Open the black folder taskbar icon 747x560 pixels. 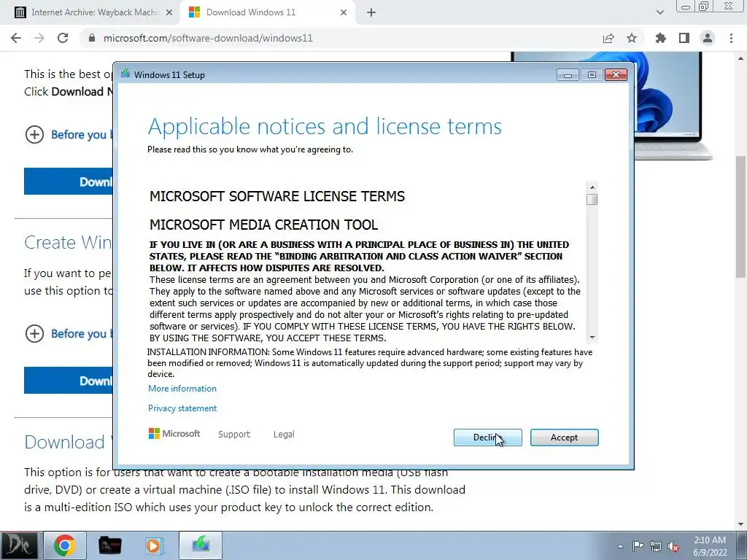tap(109, 545)
